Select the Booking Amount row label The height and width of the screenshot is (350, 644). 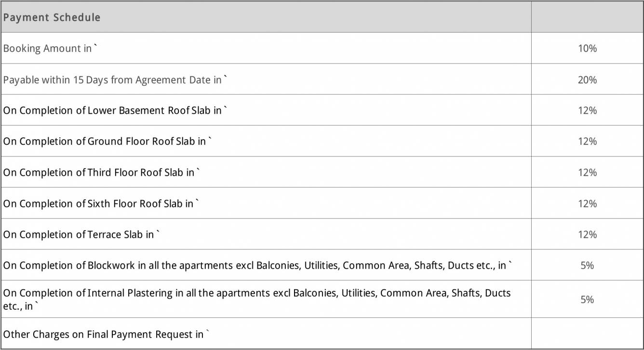pos(50,48)
